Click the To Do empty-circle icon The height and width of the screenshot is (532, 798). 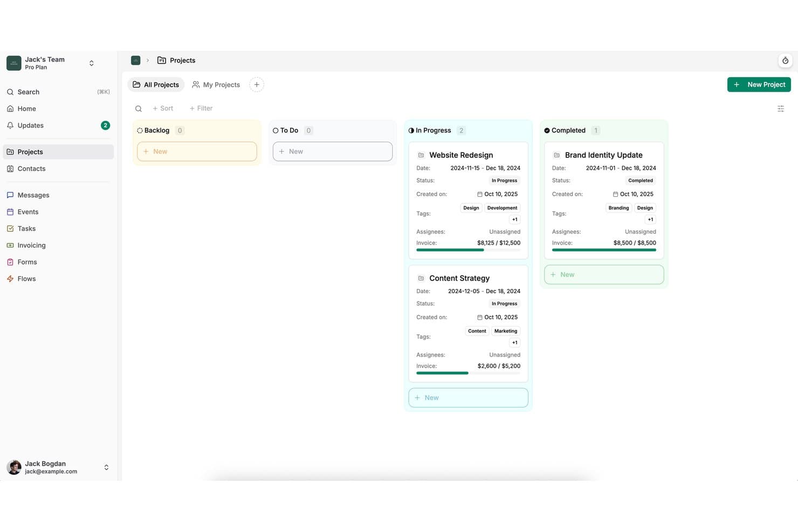276,130
